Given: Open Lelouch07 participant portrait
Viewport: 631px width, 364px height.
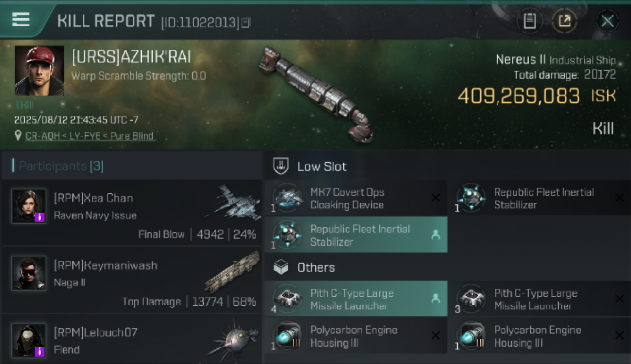Looking at the screenshot, I should point(29,341).
